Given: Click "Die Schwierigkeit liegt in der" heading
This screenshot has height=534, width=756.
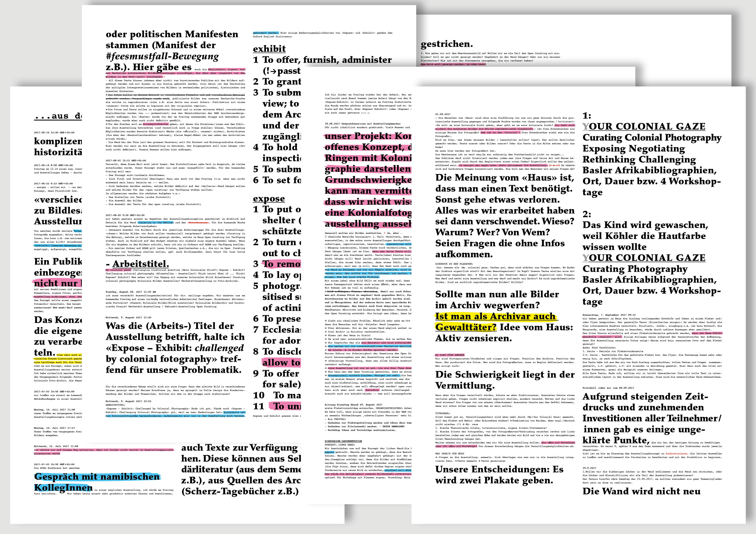Looking at the screenshot, I should click(x=505, y=375).
